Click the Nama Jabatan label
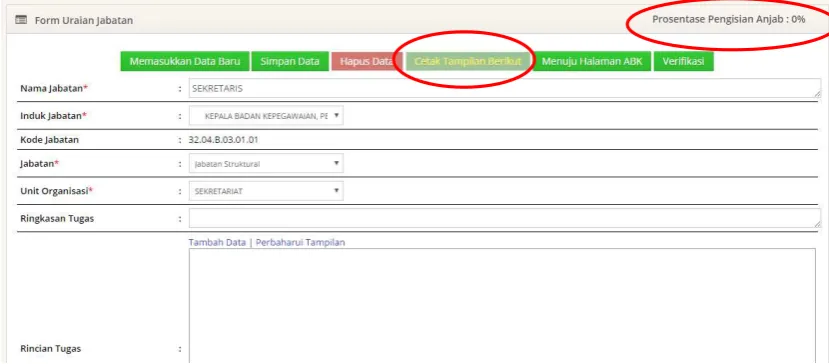This screenshot has width=829, height=364. click(53, 88)
